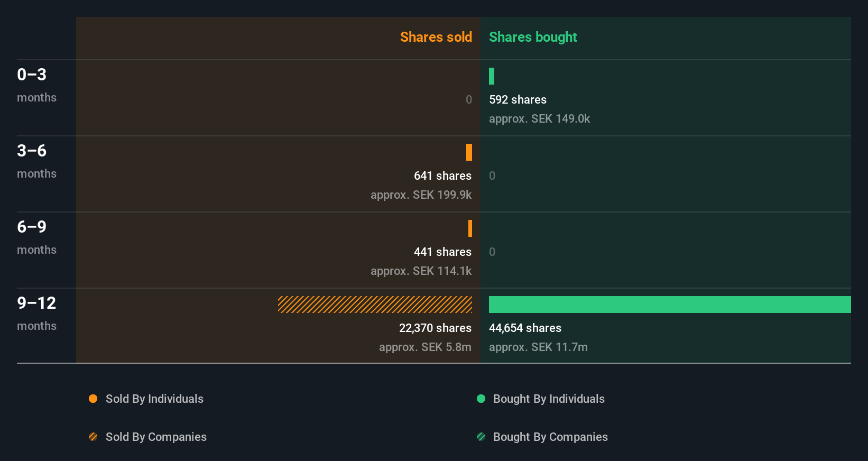Click the striped Sold By Companies legend icon
The height and width of the screenshot is (461, 868).
click(93, 437)
